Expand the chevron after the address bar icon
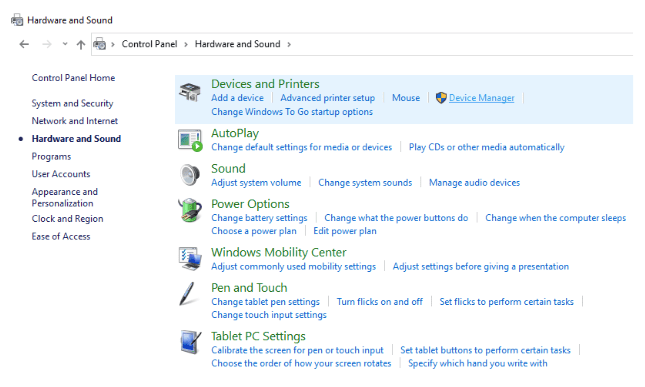645x387 pixels. click(x=113, y=44)
